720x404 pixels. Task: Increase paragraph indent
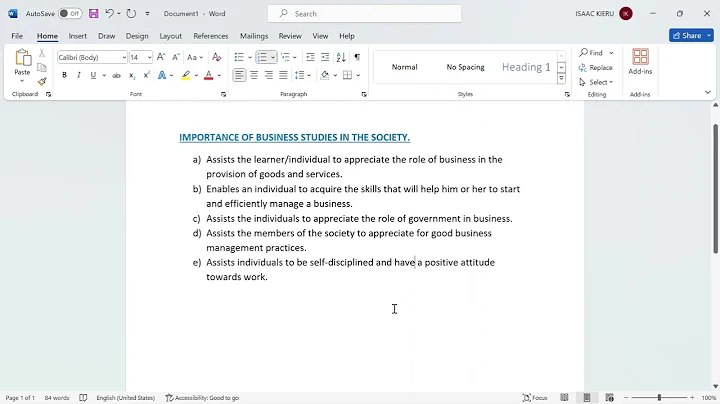pyautogui.click(x=325, y=57)
